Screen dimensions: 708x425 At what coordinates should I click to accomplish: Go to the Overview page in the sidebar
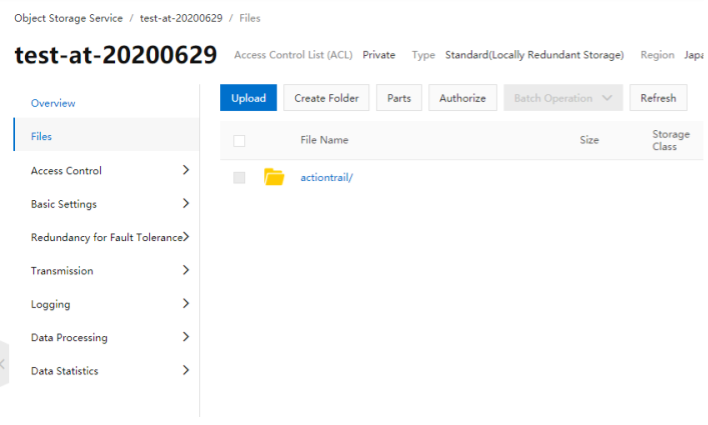(x=53, y=103)
